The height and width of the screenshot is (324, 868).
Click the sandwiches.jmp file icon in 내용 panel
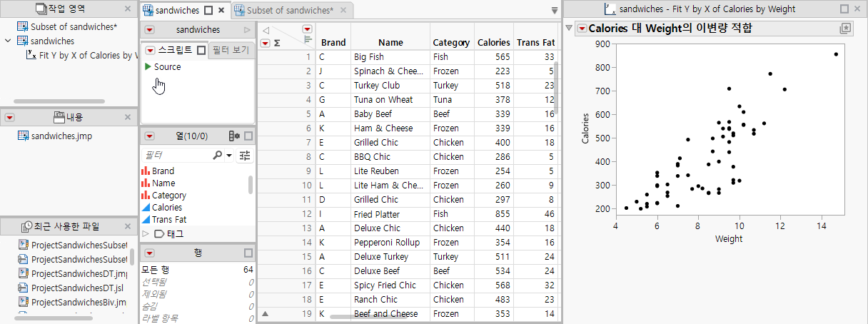tap(23, 136)
